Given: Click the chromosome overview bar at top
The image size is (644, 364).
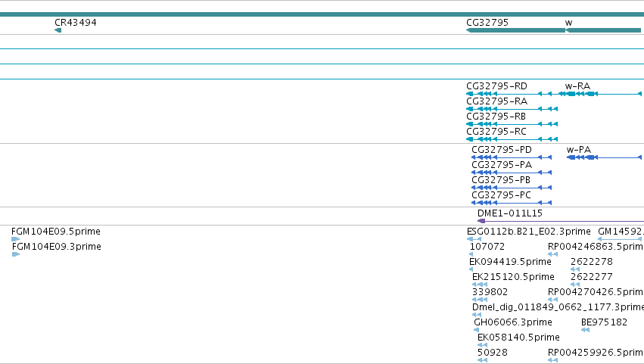Looking at the screenshot, I should [x=322, y=14].
